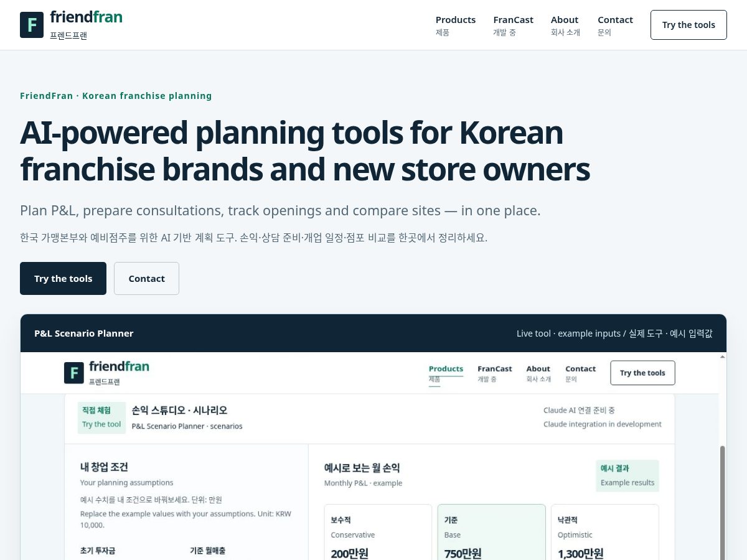
Task: Click the '초기 투자금' field label
Action: pos(98,551)
